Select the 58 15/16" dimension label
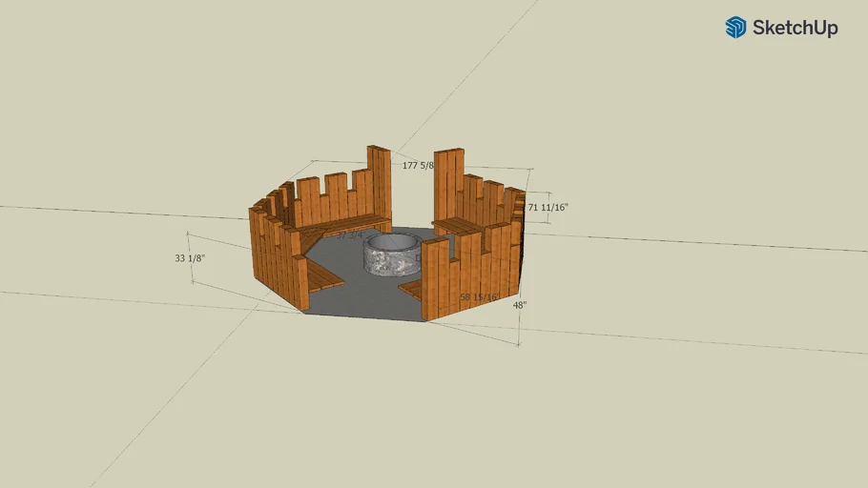Viewport: 868px width, 488px height. point(478,297)
